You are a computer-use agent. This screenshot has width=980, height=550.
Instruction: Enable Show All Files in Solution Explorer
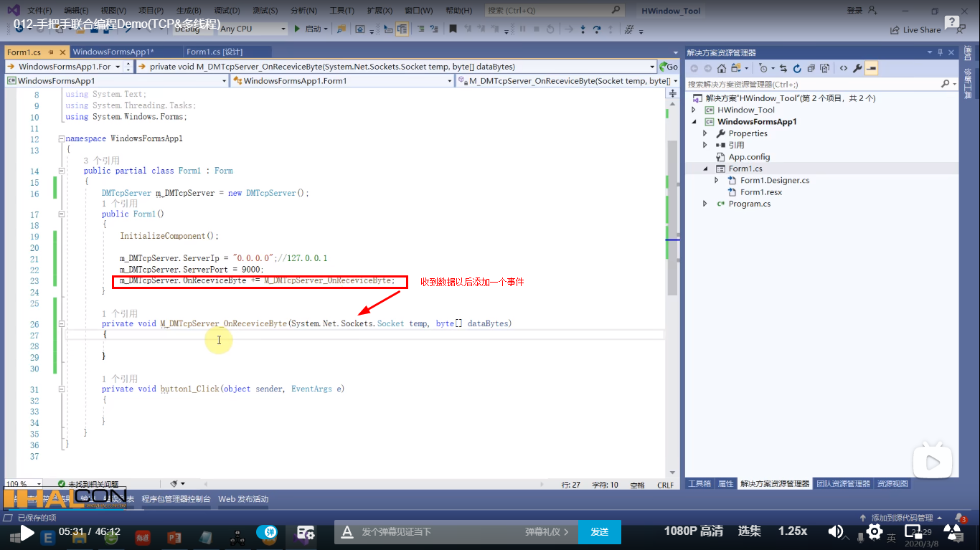(x=824, y=68)
